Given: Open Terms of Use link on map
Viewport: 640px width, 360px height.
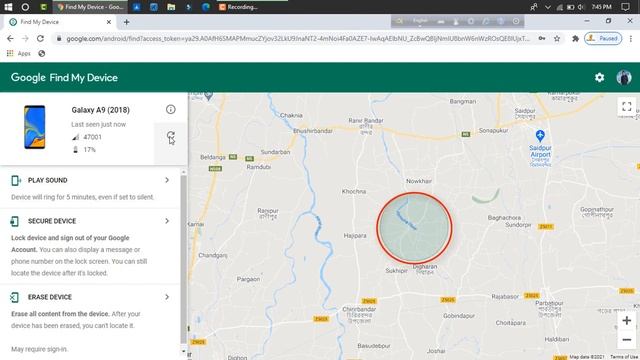Looking at the screenshot, I should pos(624,357).
